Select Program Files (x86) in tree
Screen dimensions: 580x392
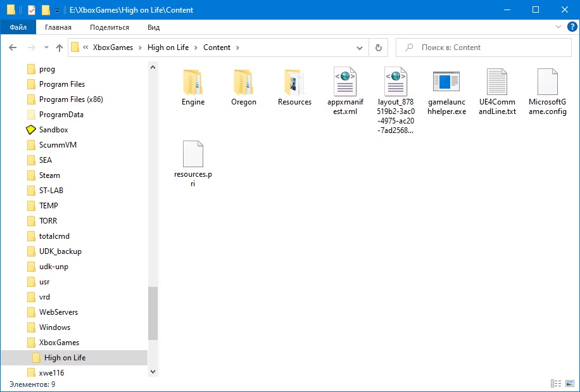(x=71, y=99)
